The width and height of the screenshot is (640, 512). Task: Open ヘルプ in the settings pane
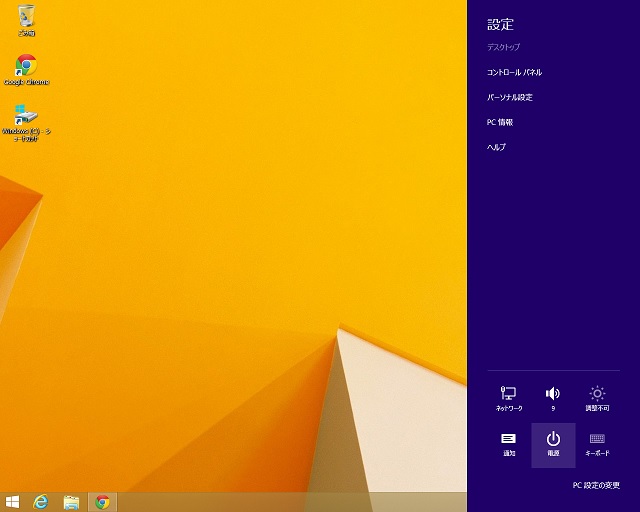point(496,147)
